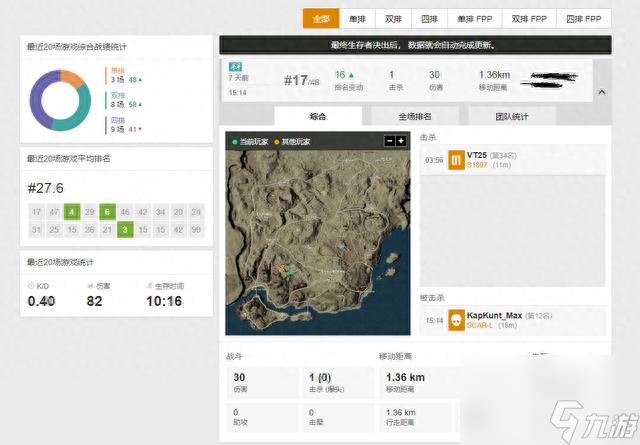Viewport: 640px width, 445px height.
Task: Click the match map thumbnail
Action: (318, 243)
